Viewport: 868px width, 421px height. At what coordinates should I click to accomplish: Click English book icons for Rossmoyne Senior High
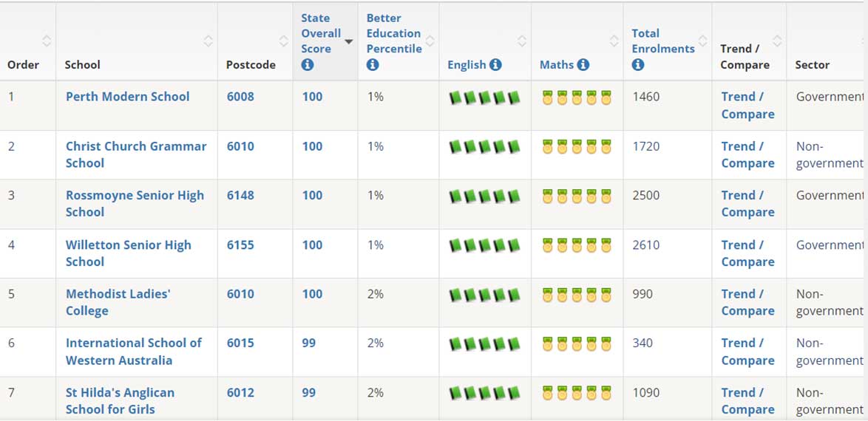[484, 196]
